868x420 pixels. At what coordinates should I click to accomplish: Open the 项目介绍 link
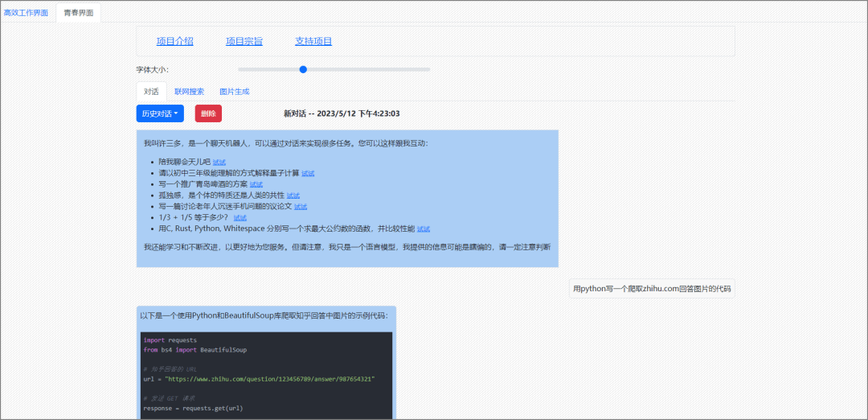(x=174, y=41)
